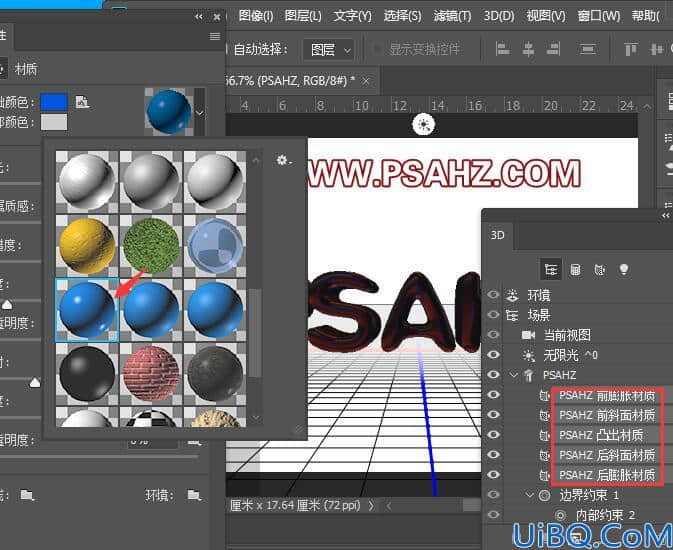673x550 pixels.
Task: Hide the PSAHZ 前斜面材质 row
Action: coord(494,415)
